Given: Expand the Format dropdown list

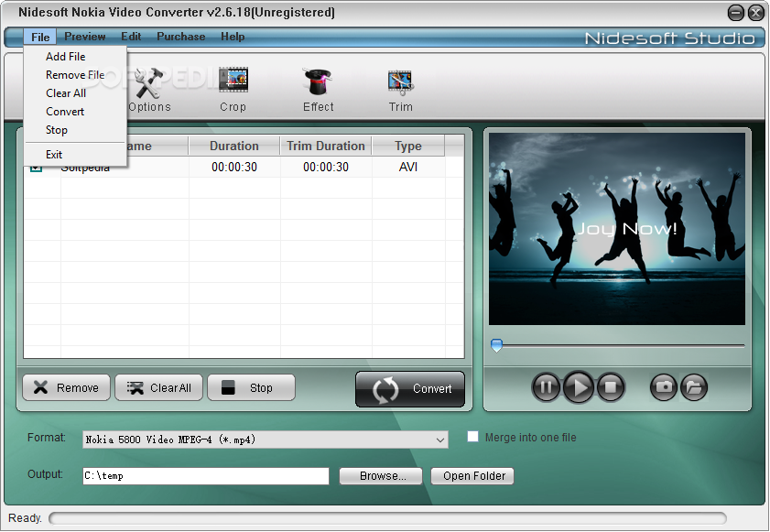Looking at the screenshot, I should tap(440, 440).
